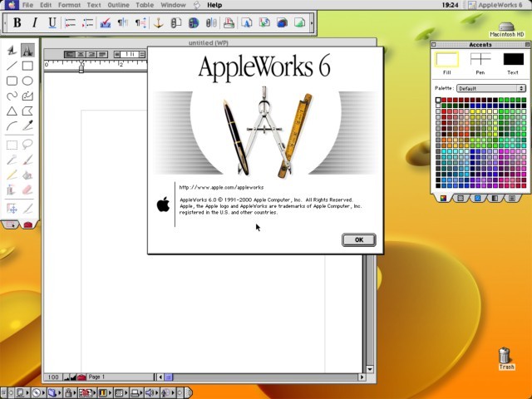Open the Table menu

pos(145,5)
